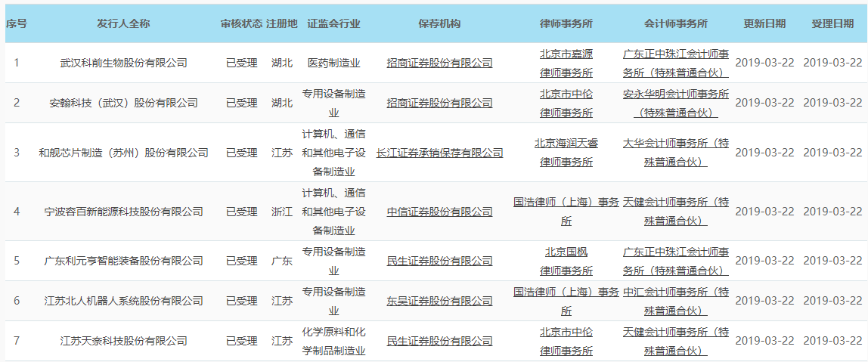Click 医药制造业 industry cell

333,63
